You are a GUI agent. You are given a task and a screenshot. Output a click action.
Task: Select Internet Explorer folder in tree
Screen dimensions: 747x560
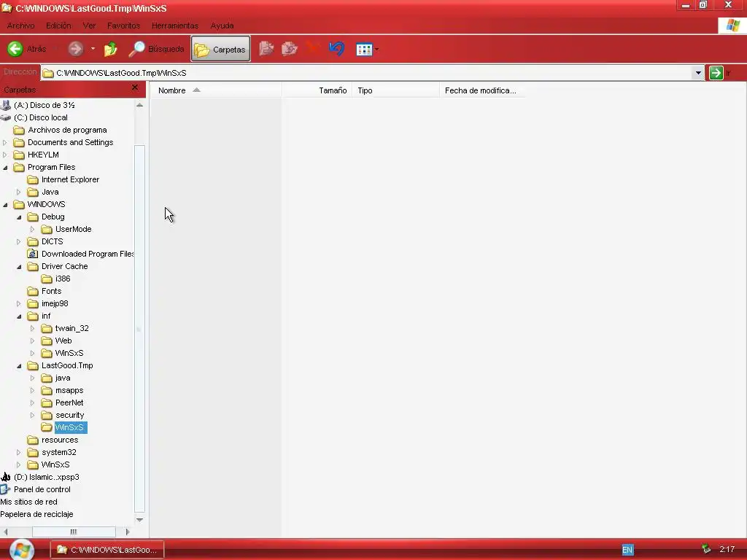tap(70, 179)
